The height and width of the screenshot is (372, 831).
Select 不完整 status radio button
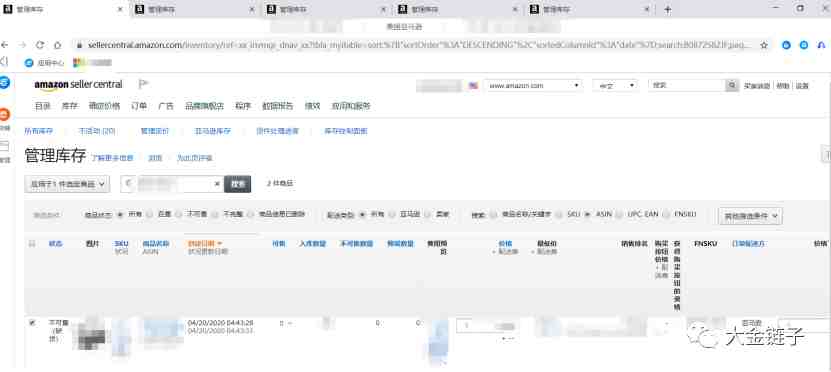(215, 215)
